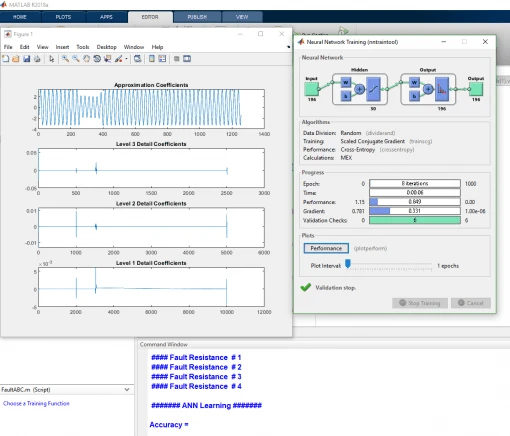Image resolution: width=510 pixels, height=436 pixels.
Task: Open the Brush tool color dropdown arrow
Action: [x=126, y=59]
